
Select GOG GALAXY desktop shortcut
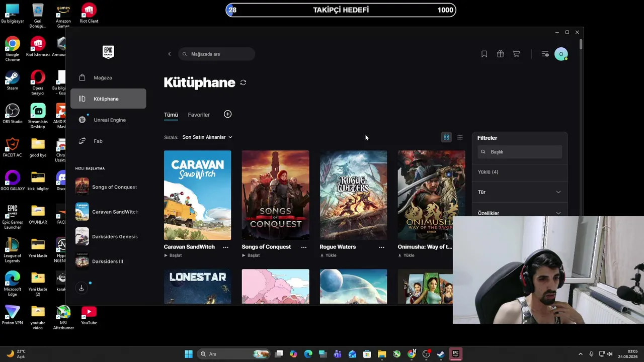click(x=13, y=181)
